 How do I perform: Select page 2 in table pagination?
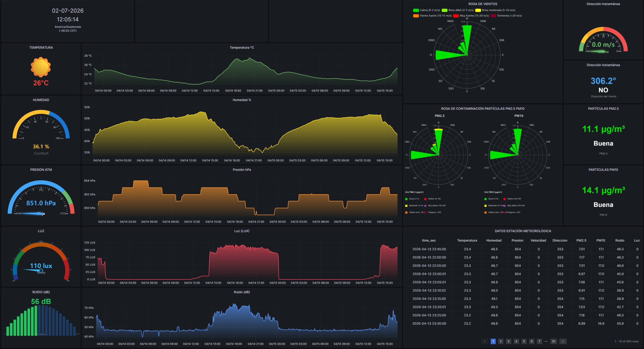(501, 341)
